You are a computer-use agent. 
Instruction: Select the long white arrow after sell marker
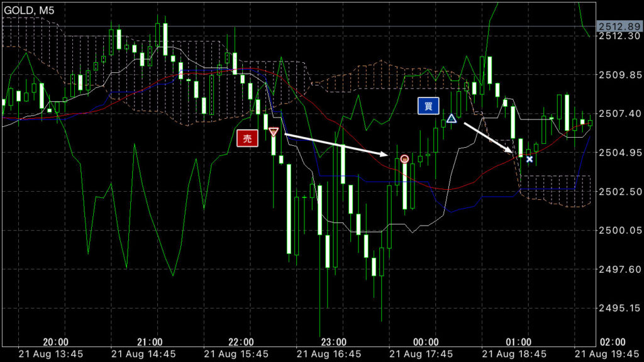[x=336, y=144]
